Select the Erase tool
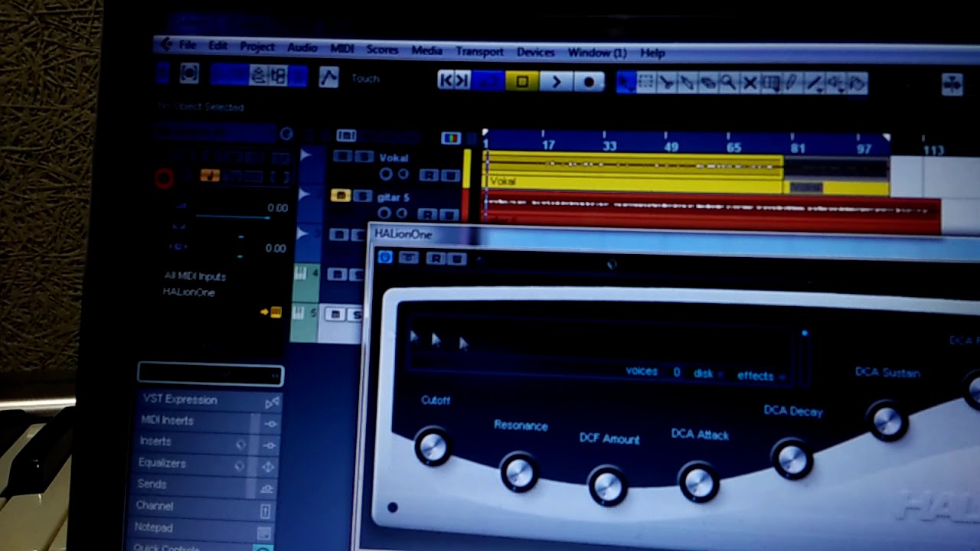Screen dimensions: 980x551 click(708, 83)
